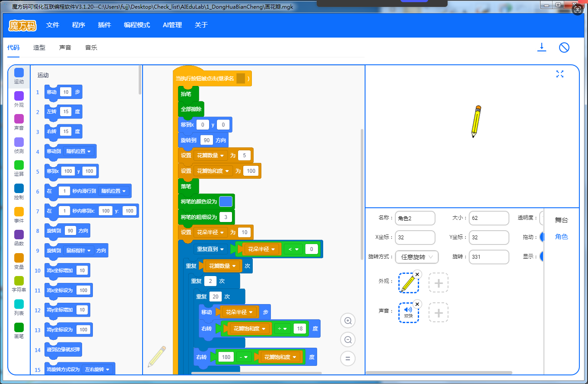Open the 旋转方式 任意旋转 dropdown

(416, 257)
